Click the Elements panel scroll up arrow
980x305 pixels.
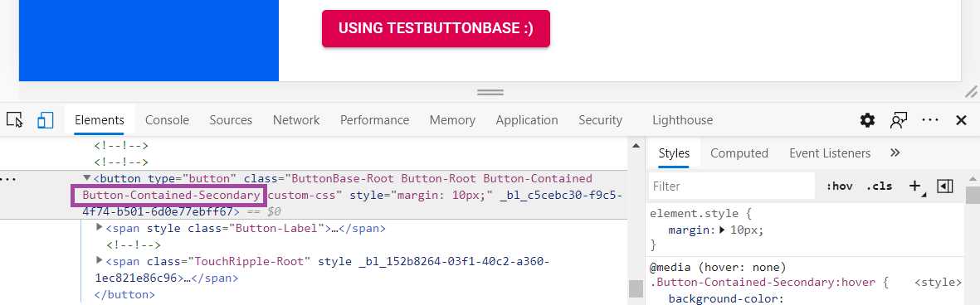click(x=636, y=146)
